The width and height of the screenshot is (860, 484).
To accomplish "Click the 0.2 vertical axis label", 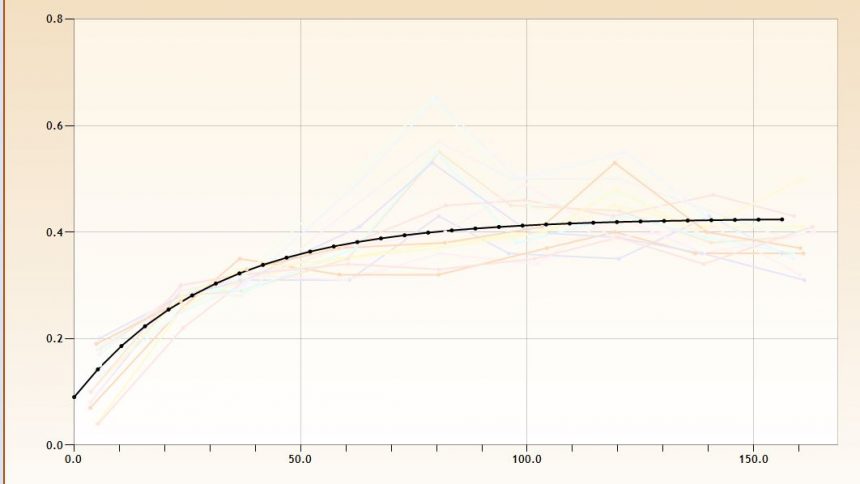I will [54, 339].
